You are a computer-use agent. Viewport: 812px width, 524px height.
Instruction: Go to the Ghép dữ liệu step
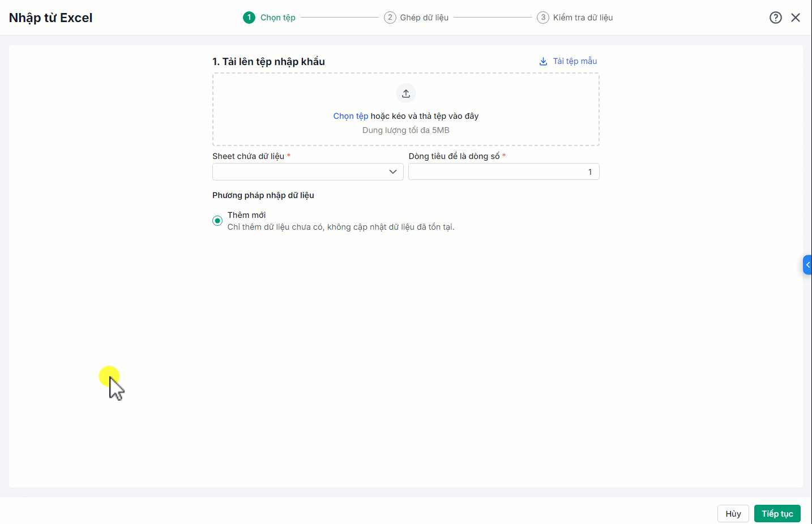pos(424,18)
